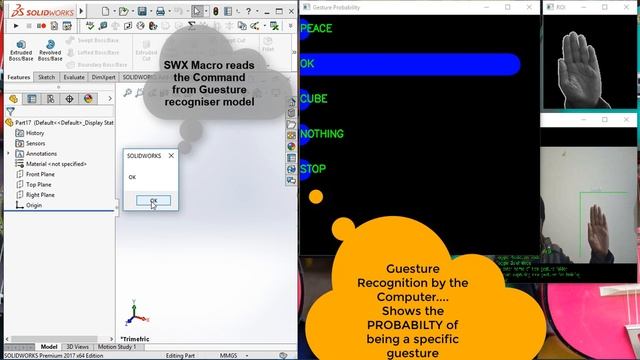Click the OK probability bar in Gesture window

[410, 64]
